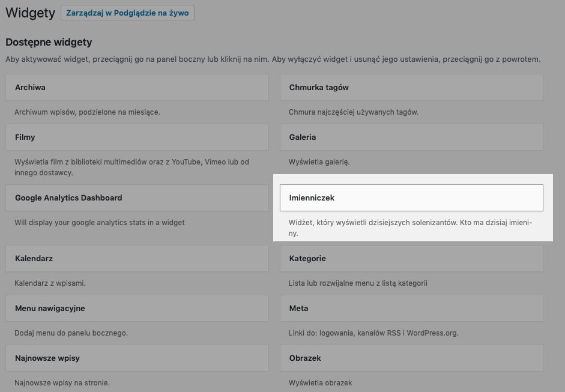Image resolution: width=565 pixels, height=392 pixels.
Task: Choose the Menu nawigacyjne widget
Action: [137, 309]
